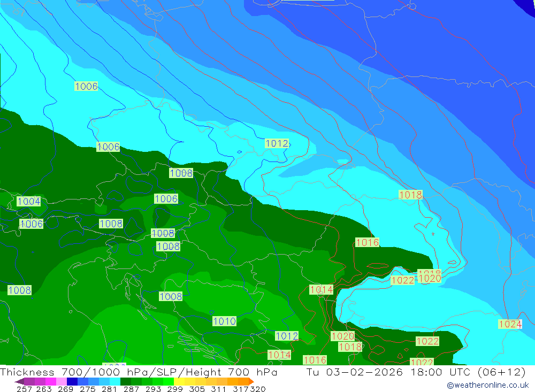Open the weatheronline.co.uk link

pos(488,385)
